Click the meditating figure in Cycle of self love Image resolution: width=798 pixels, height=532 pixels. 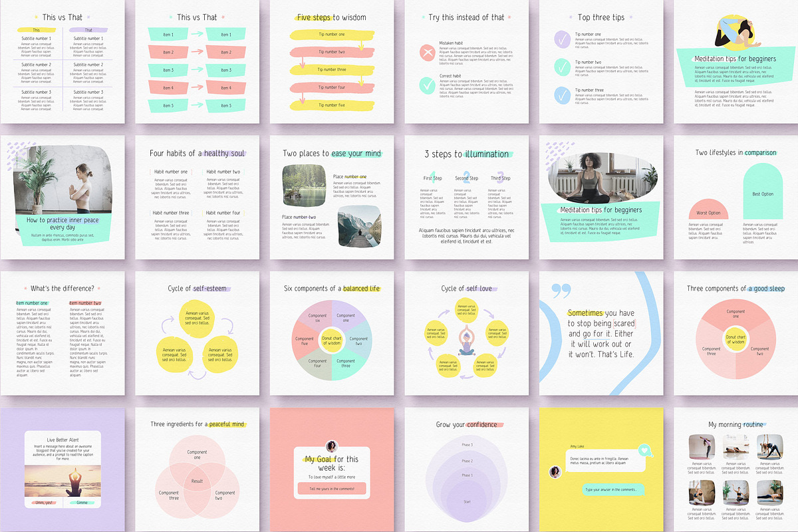tap(465, 339)
